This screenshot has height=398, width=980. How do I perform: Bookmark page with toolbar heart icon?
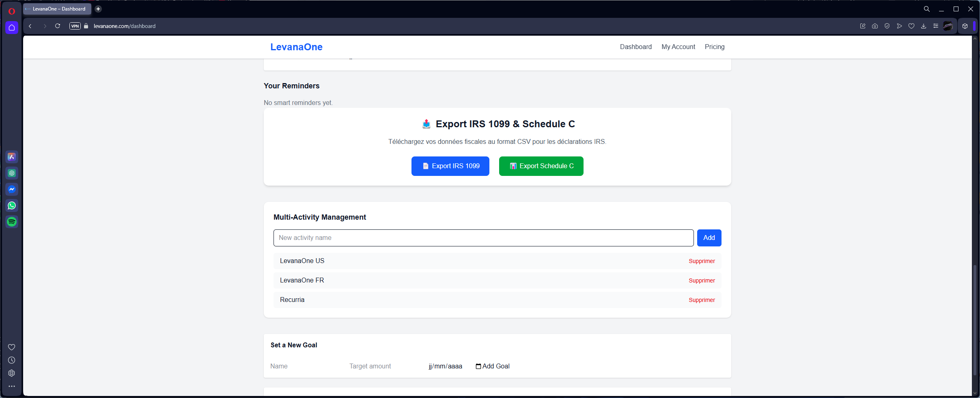(x=911, y=26)
